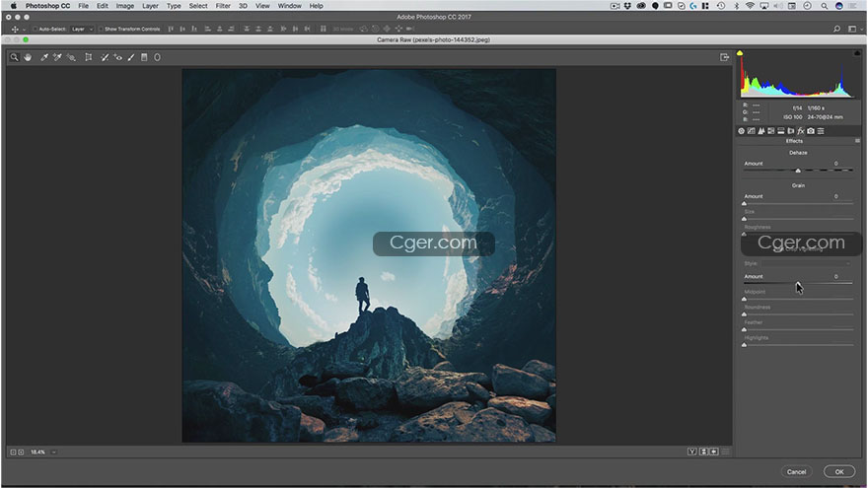Click the zoom in plus button
The width and height of the screenshot is (868, 488).
(x=21, y=453)
